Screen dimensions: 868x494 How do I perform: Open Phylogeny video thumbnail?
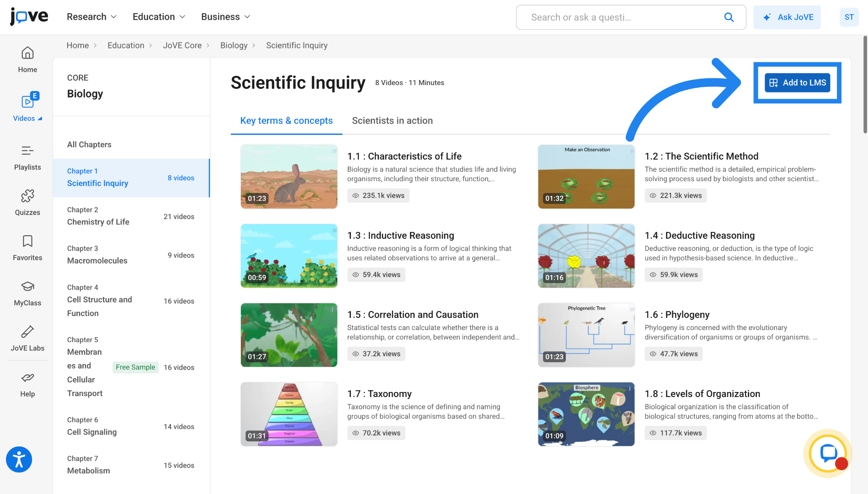tap(586, 335)
